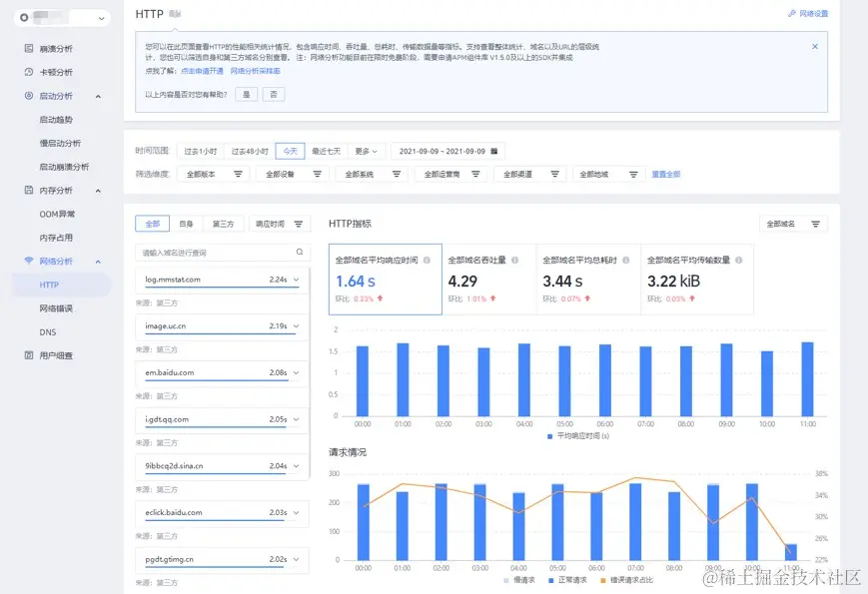
Task: Expand the em.baidu.com domain row
Action: click(297, 372)
